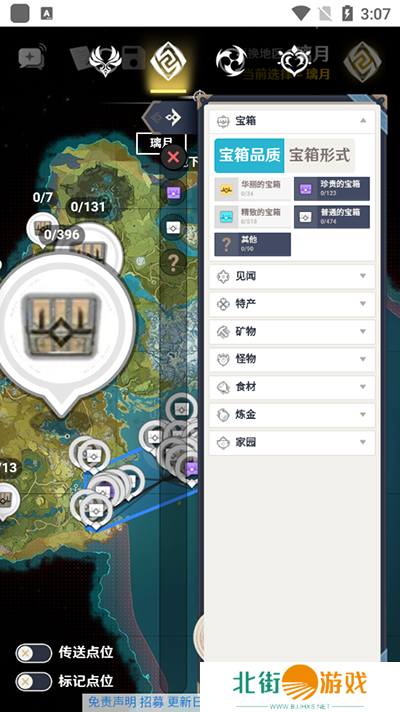Select the Liyue Geo region icon
This screenshot has width=400, height=712.
[x=168, y=61]
